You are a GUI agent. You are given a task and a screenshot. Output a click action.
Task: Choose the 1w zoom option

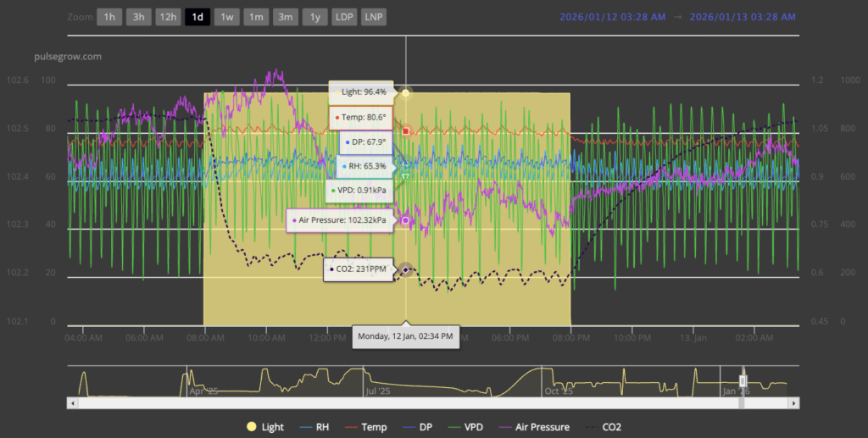coord(227,17)
